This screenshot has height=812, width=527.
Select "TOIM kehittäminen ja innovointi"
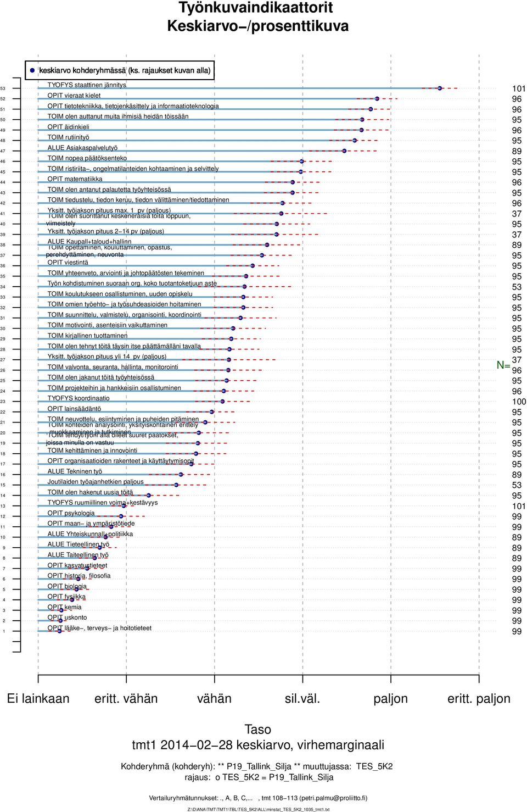click(92, 451)
